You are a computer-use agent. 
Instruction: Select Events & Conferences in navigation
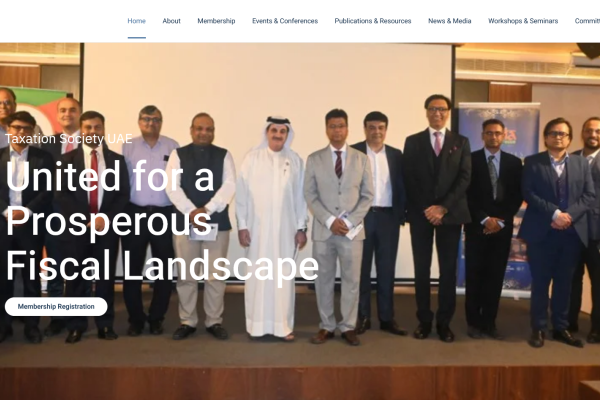pos(285,21)
